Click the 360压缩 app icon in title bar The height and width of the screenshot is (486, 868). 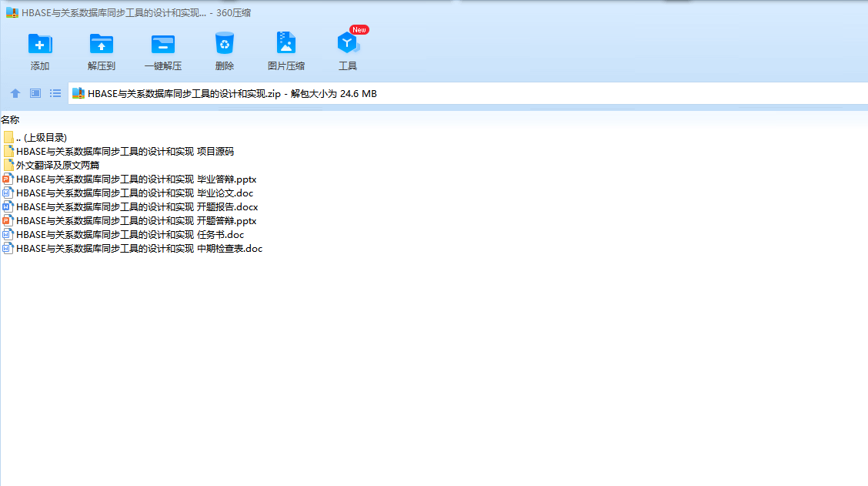click(x=12, y=13)
